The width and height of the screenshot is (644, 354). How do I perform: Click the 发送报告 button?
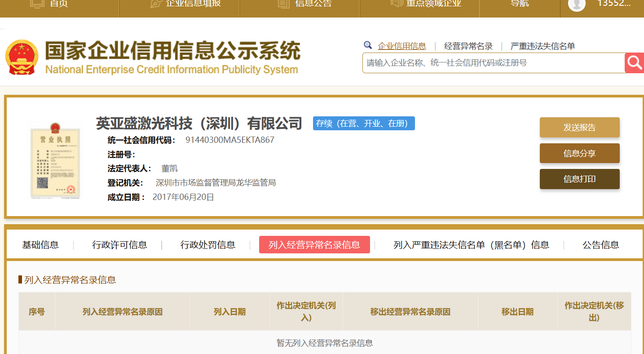coord(580,127)
